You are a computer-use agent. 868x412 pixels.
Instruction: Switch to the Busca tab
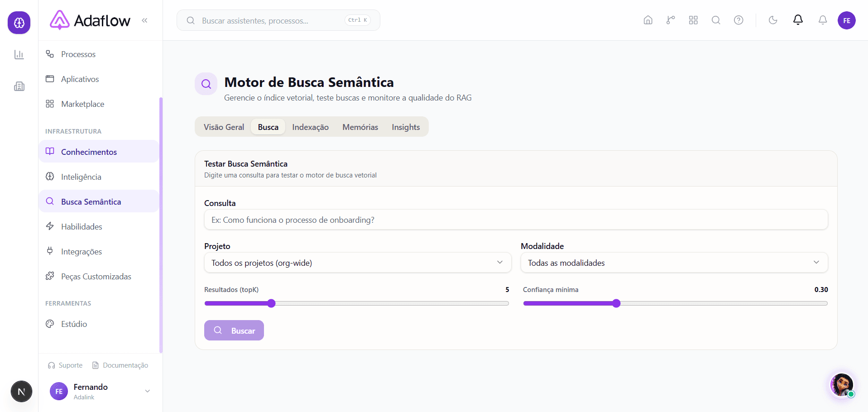[268, 127]
